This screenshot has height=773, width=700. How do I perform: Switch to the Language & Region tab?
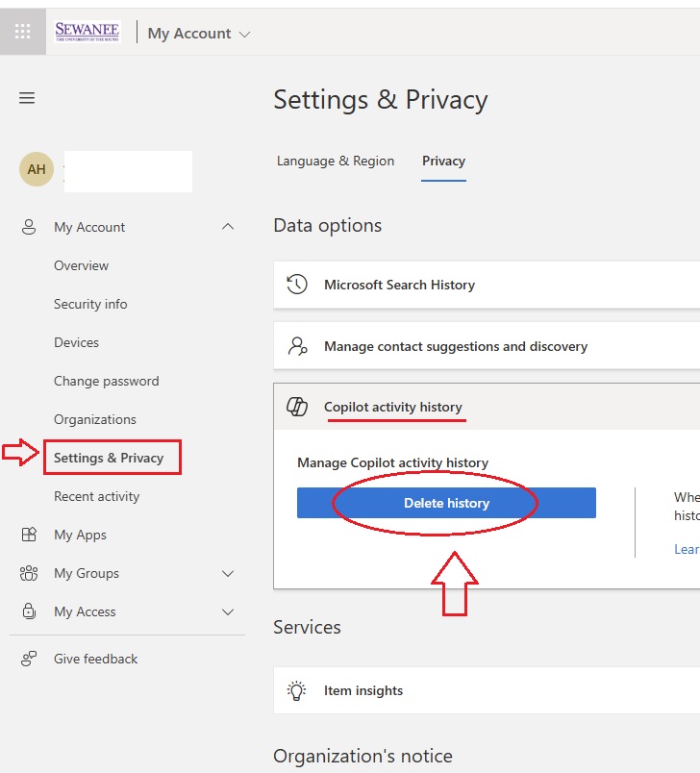pos(336,162)
